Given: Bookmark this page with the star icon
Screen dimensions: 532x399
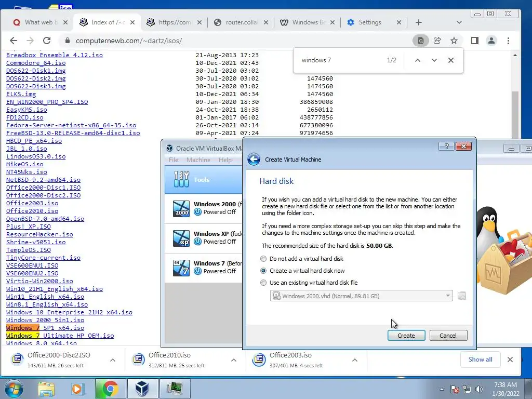Looking at the screenshot, I should click(x=454, y=41).
